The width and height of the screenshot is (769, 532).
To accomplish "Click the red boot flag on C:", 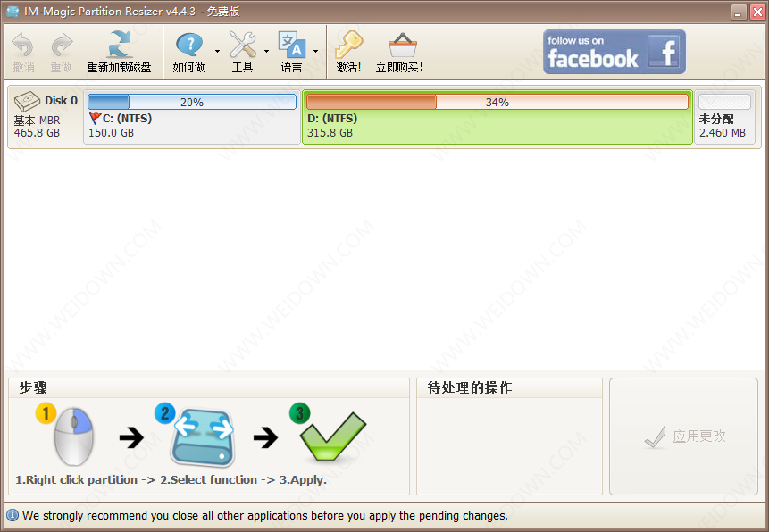I will point(96,119).
